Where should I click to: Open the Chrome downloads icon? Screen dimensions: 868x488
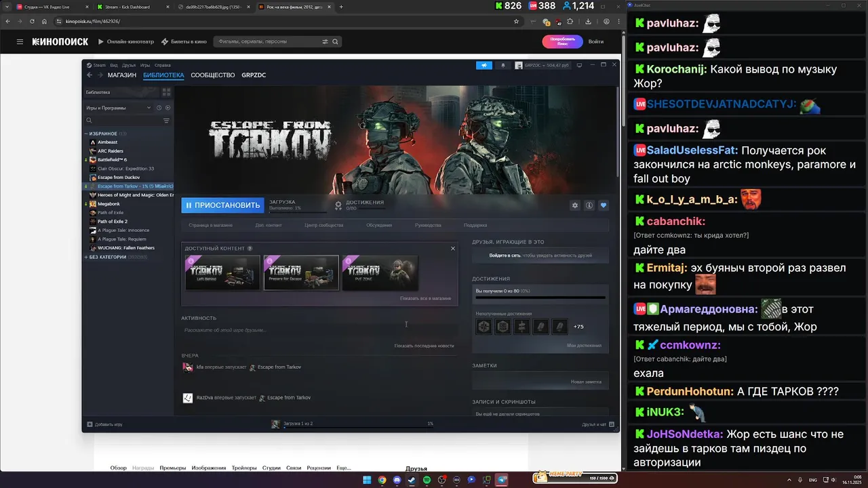587,21
